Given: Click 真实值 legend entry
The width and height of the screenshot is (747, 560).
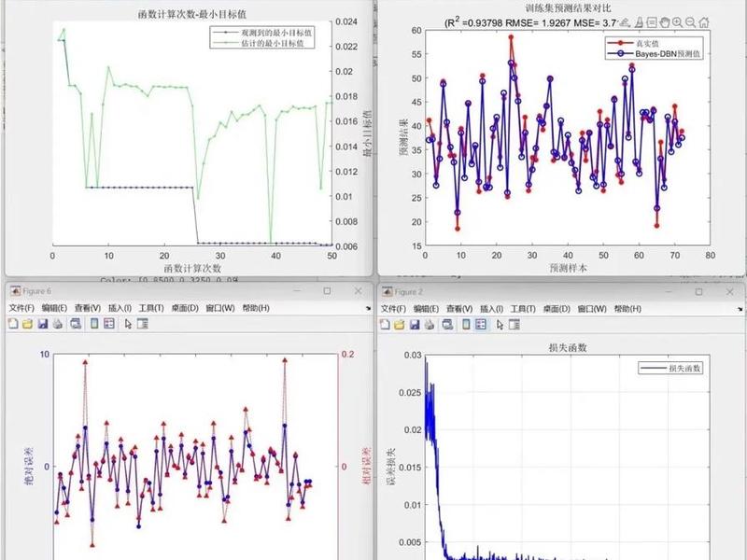Looking at the screenshot, I should [x=634, y=43].
